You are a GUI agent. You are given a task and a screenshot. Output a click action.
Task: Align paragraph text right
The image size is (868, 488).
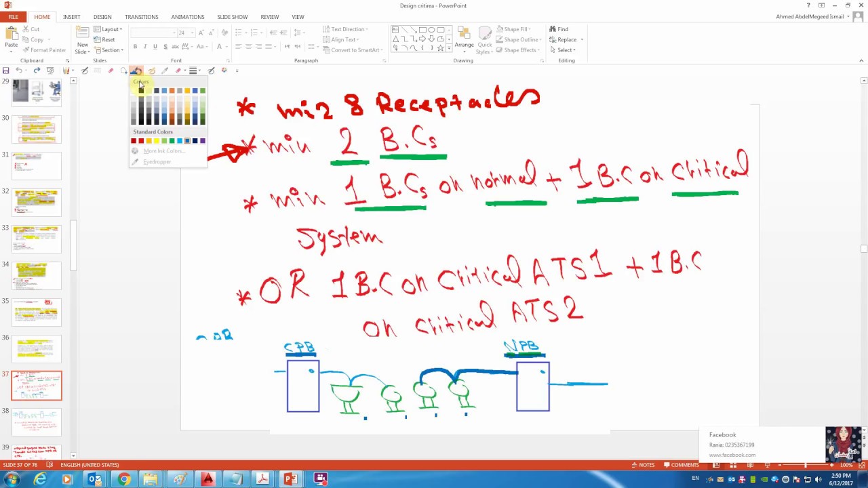tap(258, 47)
